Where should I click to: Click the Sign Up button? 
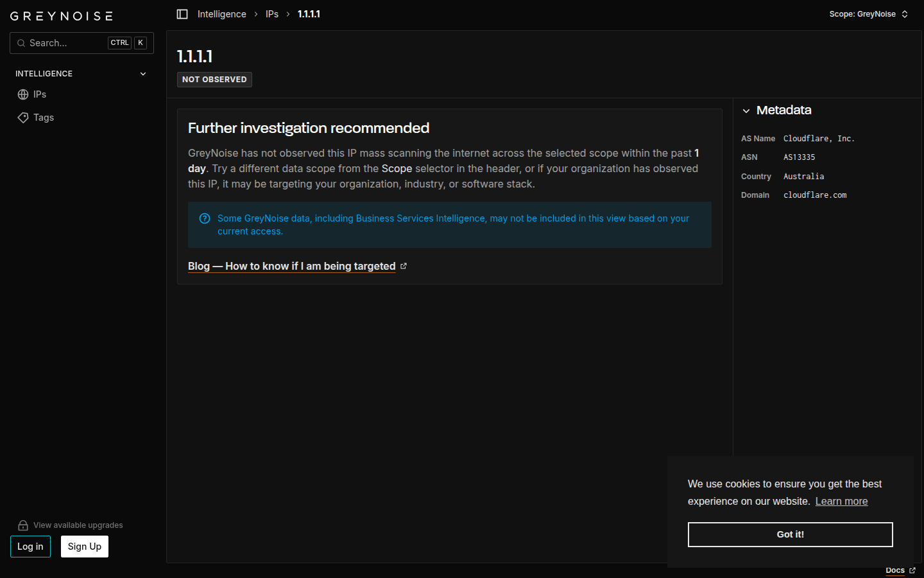(x=85, y=547)
